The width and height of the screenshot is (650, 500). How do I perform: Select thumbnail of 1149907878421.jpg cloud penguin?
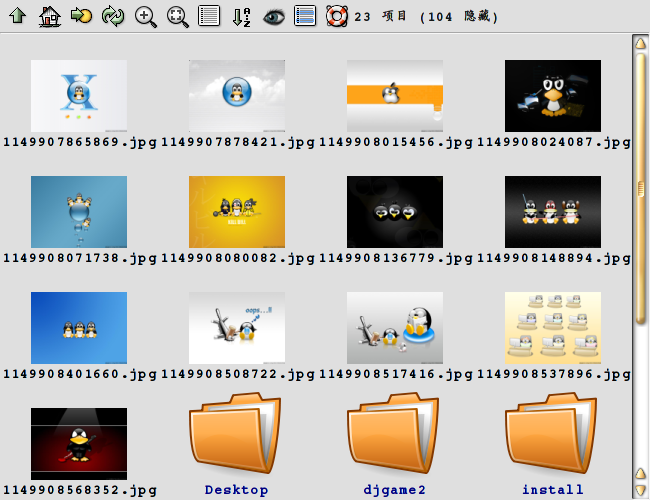[x=237, y=96]
